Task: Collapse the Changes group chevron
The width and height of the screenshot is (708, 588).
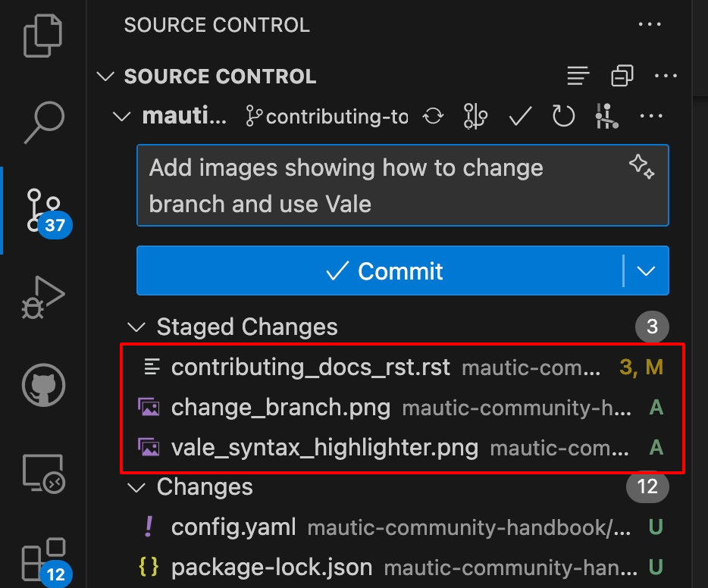Action: pos(137,487)
